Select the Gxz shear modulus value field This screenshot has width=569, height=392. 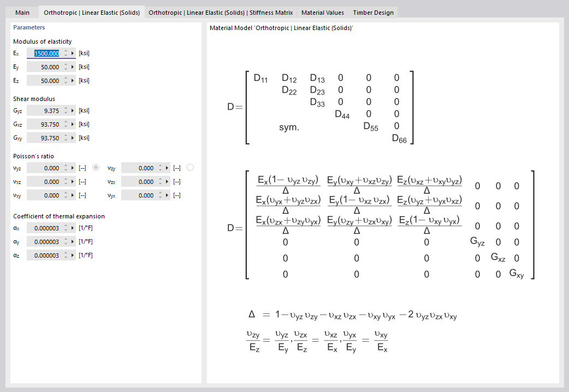(49, 124)
